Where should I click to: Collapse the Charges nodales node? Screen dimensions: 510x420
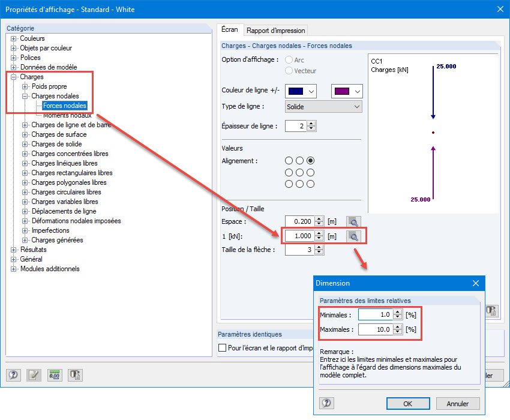point(25,96)
